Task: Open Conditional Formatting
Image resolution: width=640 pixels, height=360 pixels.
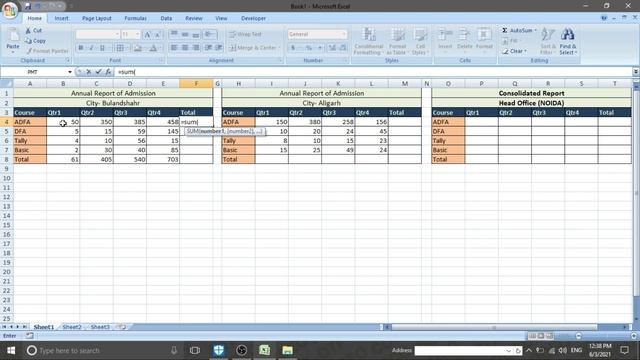Action: pos(368,41)
